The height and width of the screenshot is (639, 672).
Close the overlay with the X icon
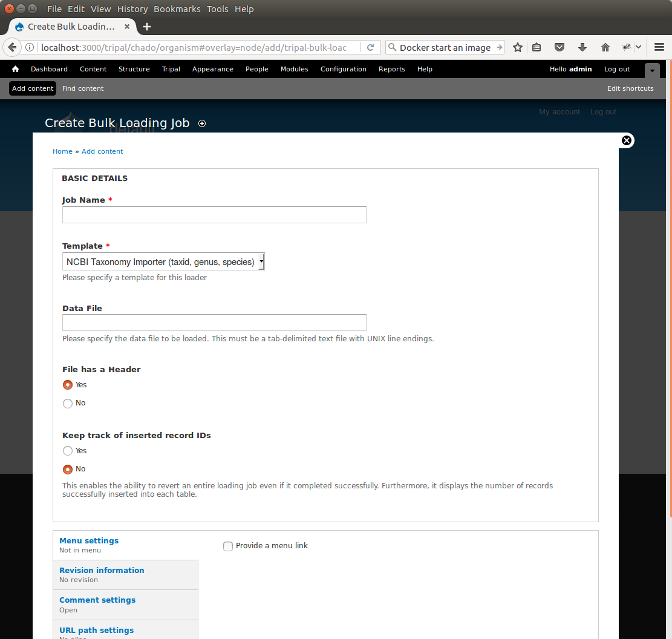[x=627, y=140]
